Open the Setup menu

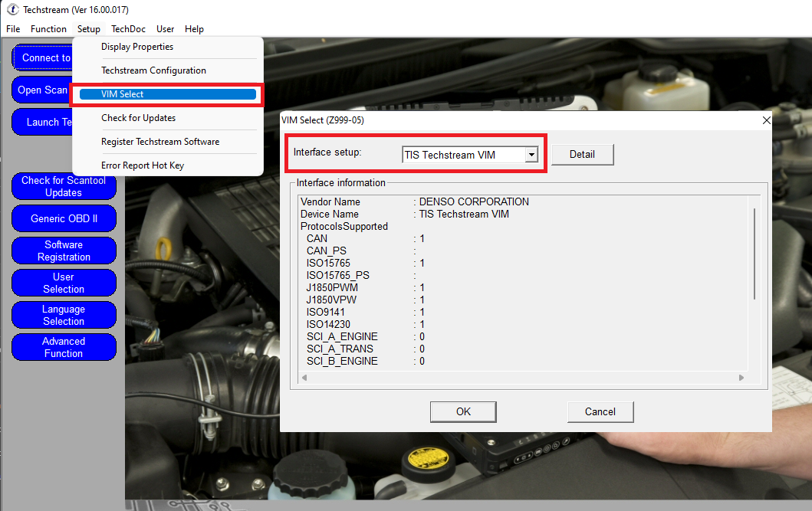[88, 29]
